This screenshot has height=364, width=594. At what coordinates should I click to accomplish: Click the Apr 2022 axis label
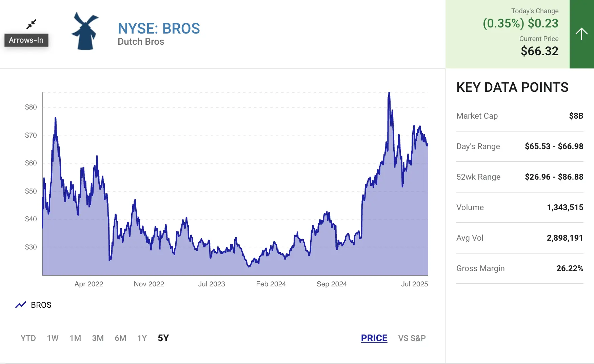(89, 284)
